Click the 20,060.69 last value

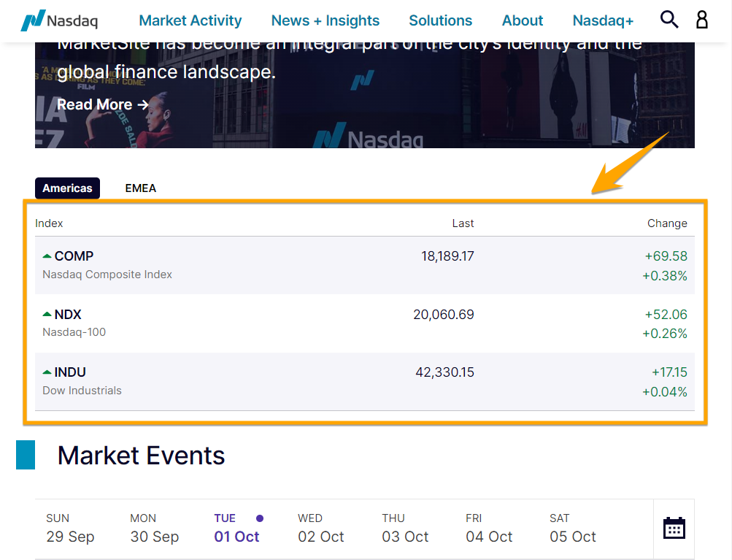(x=444, y=315)
